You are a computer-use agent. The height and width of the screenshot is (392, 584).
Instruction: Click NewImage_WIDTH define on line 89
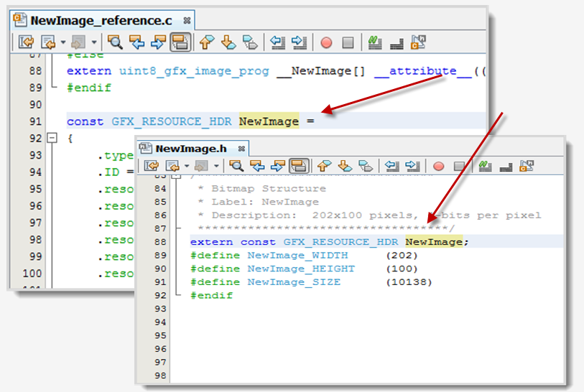point(297,255)
